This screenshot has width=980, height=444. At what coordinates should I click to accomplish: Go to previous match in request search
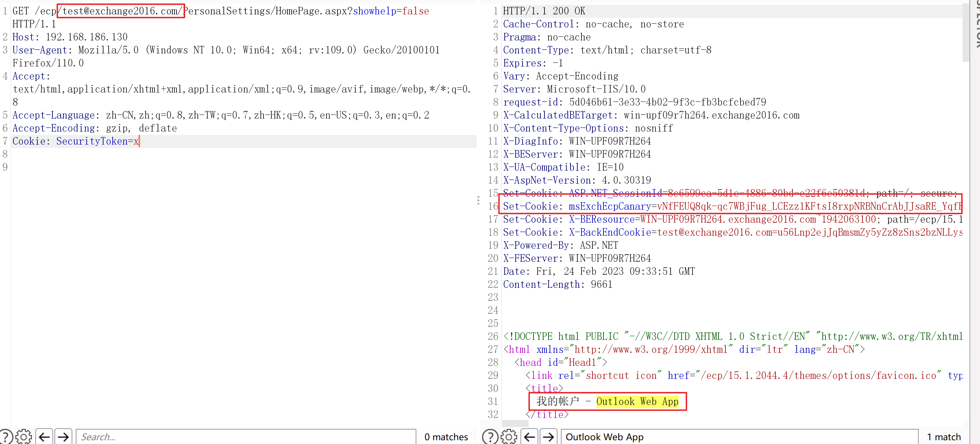pyautogui.click(x=45, y=436)
